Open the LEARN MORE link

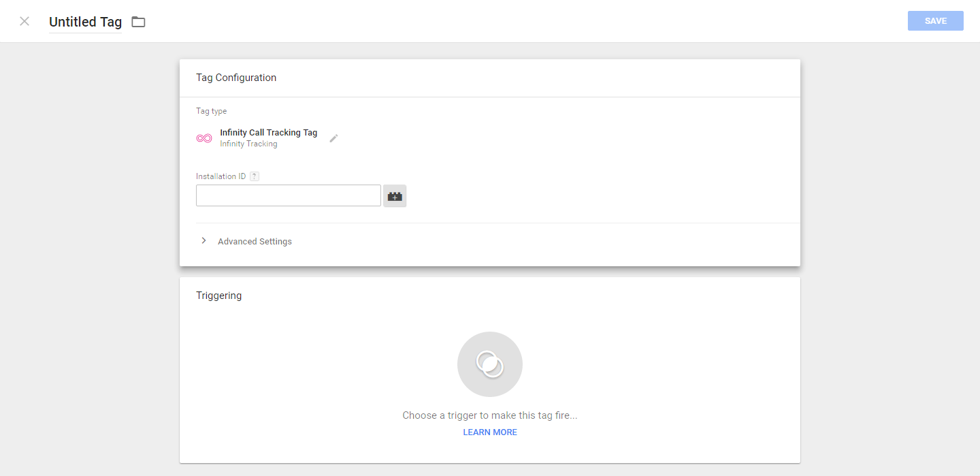pos(490,432)
